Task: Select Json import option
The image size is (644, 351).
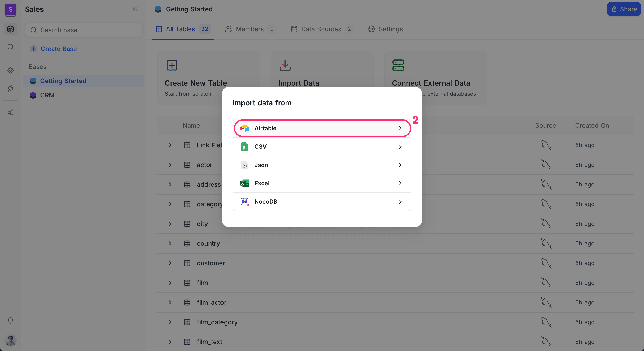Action: pos(322,165)
